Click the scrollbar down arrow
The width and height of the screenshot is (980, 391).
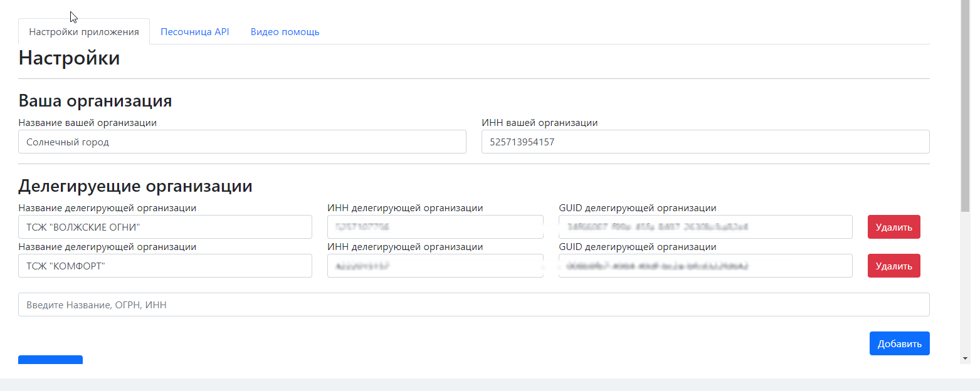[x=965, y=358]
